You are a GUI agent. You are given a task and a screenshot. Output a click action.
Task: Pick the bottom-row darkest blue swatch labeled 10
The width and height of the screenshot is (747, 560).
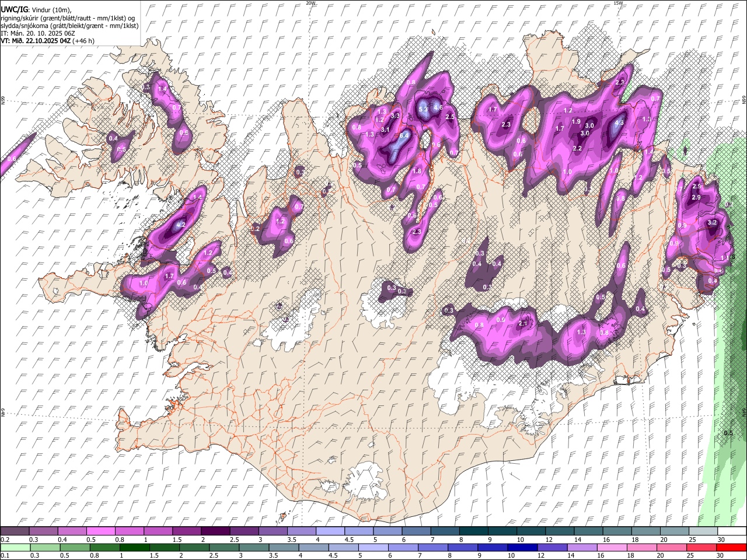click(x=522, y=547)
